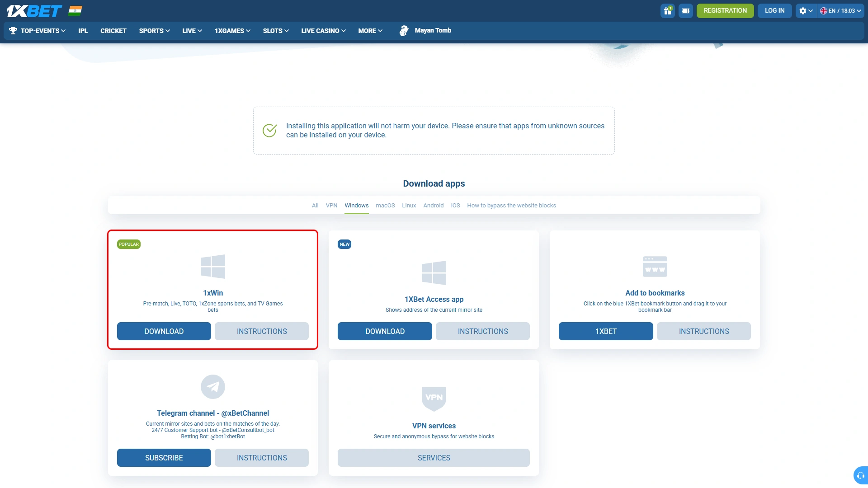Click the Add to bookmarks title
The image size is (868, 488).
point(655,293)
